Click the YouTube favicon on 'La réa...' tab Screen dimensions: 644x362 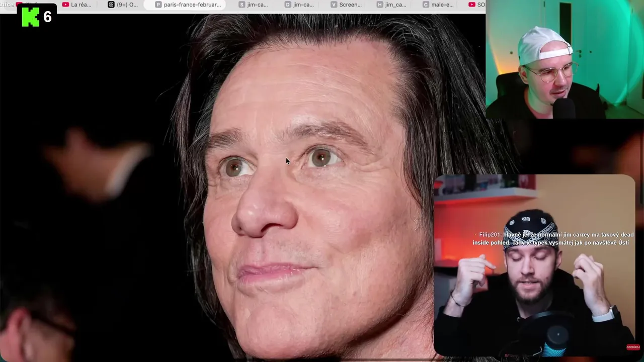click(x=65, y=5)
